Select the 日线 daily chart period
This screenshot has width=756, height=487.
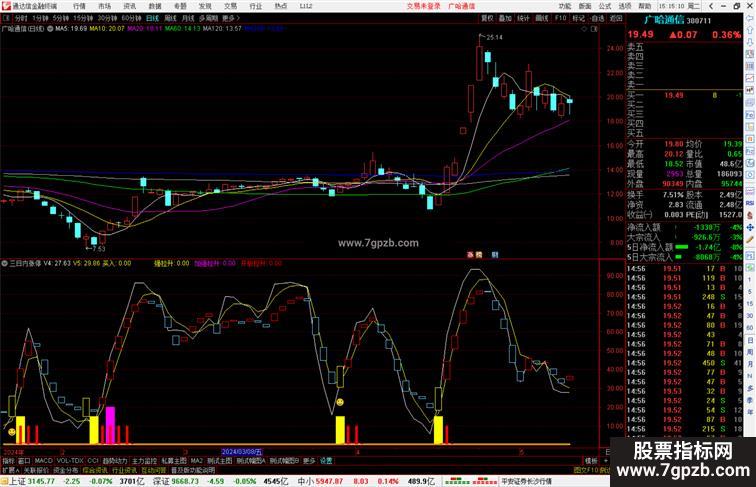[152, 18]
